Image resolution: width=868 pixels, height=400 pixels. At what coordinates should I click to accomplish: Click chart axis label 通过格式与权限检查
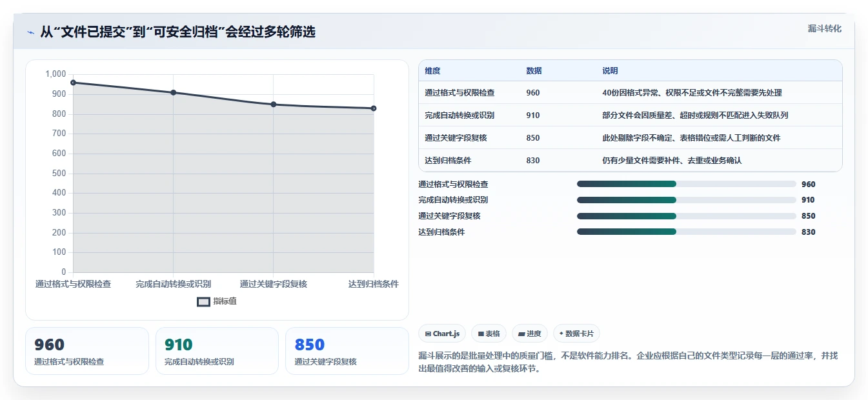(x=73, y=284)
